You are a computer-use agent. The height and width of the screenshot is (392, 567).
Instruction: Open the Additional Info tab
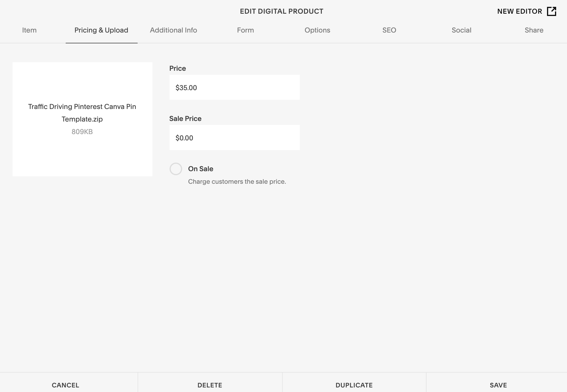pyautogui.click(x=173, y=30)
